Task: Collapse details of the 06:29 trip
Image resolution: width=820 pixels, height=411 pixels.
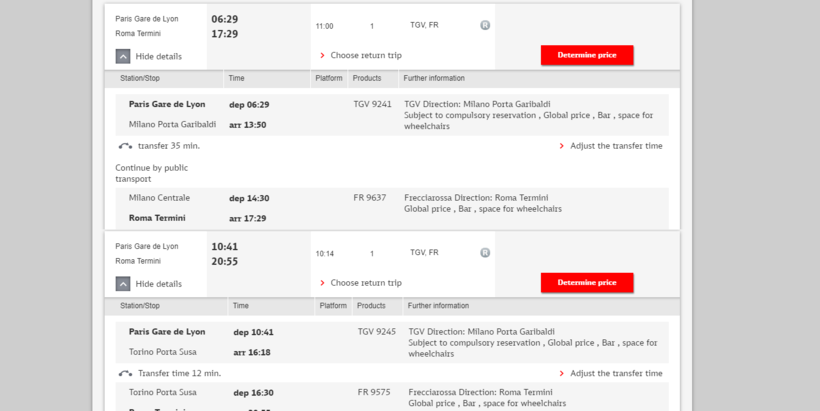Action: coord(123,57)
